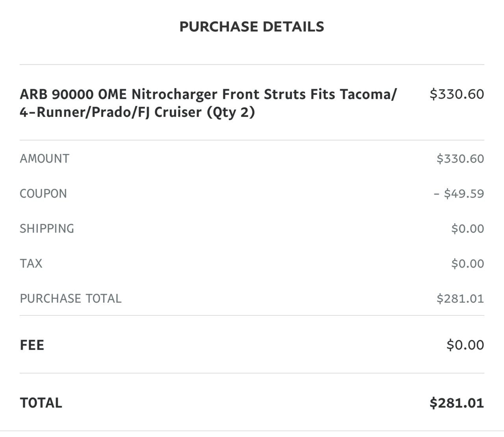Image resolution: width=504 pixels, height=437 pixels.
Task: Click the divider line below PURCHASE TOTAL
Action: click(x=252, y=315)
